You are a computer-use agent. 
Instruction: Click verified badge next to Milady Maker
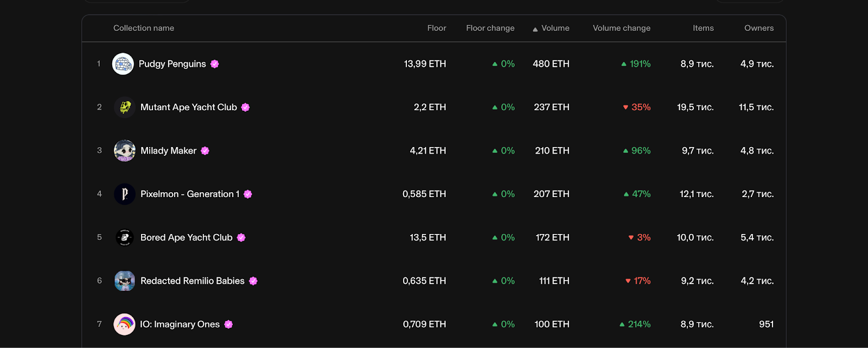(x=205, y=151)
